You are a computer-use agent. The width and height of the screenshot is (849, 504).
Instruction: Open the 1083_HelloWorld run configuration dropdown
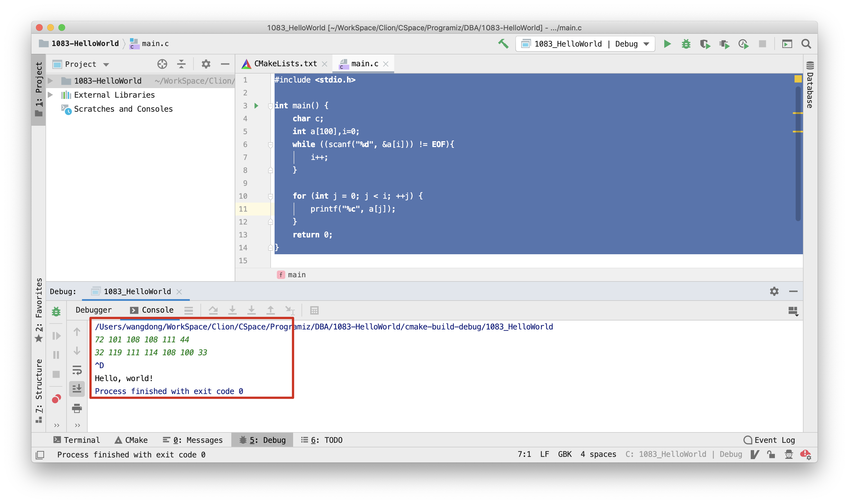pos(585,43)
